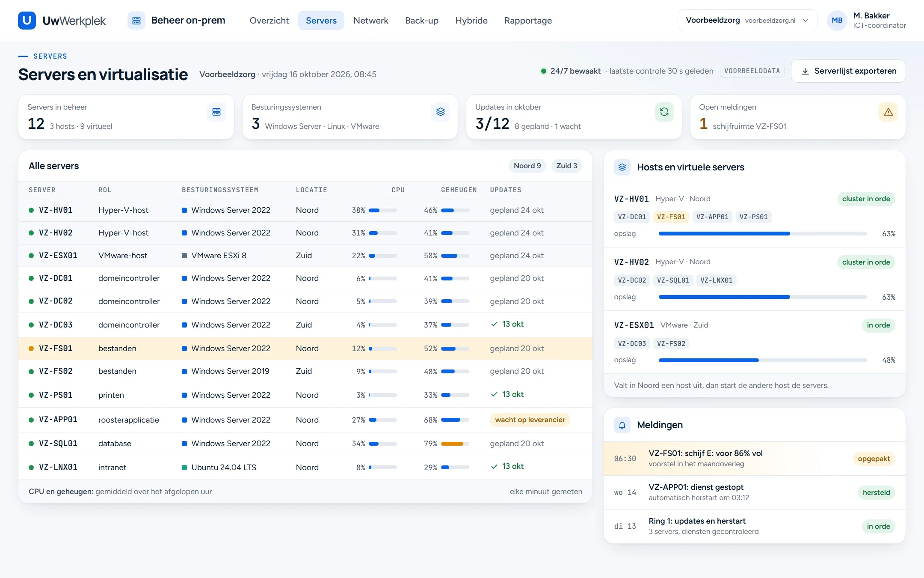Select the Servers tab
This screenshot has height=578, width=924.
321,20
